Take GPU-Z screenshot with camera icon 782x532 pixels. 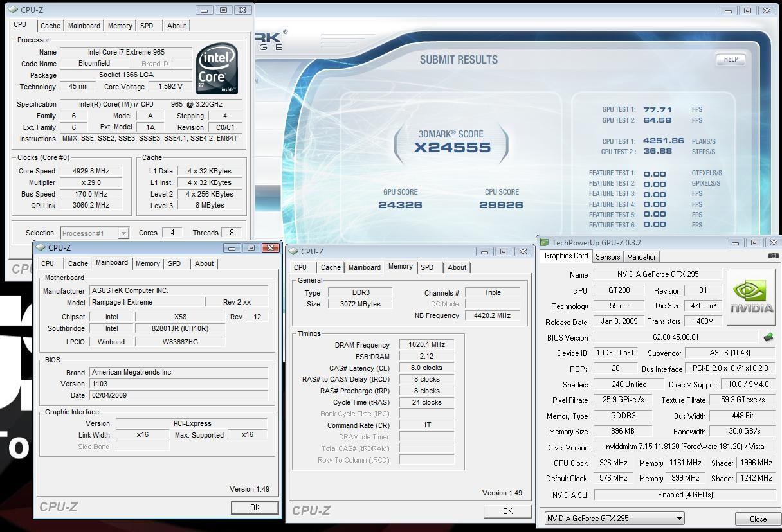(x=774, y=256)
